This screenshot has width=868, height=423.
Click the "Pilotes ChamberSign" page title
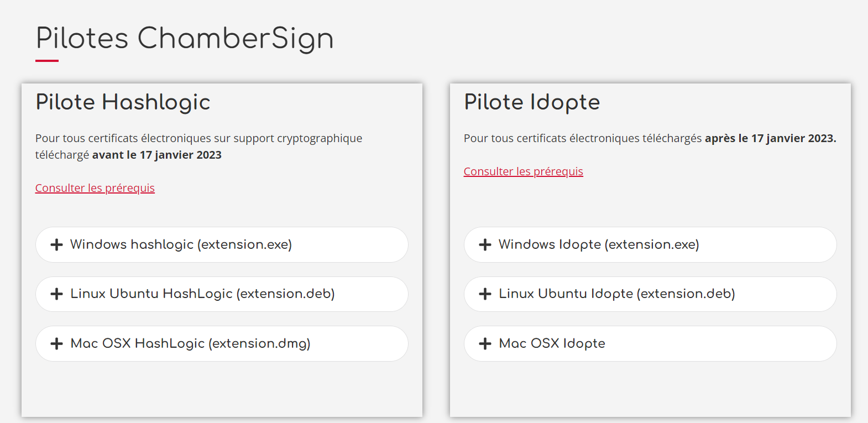pyautogui.click(x=185, y=39)
